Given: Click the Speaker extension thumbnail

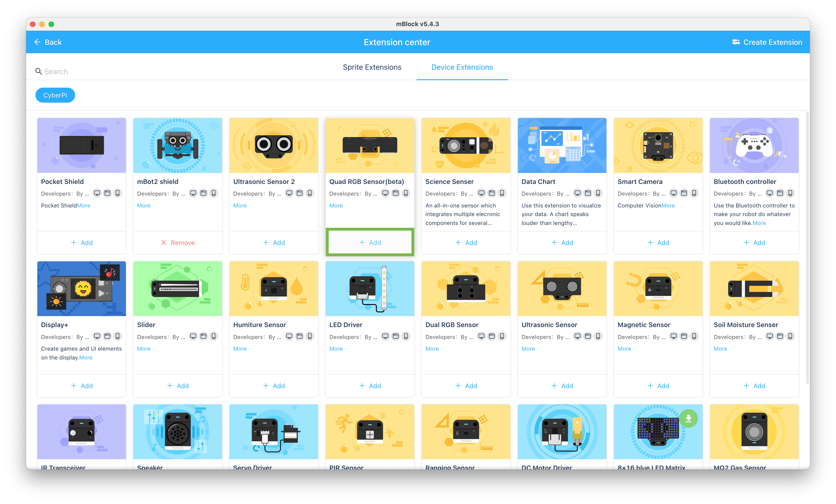Looking at the screenshot, I should (x=178, y=432).
